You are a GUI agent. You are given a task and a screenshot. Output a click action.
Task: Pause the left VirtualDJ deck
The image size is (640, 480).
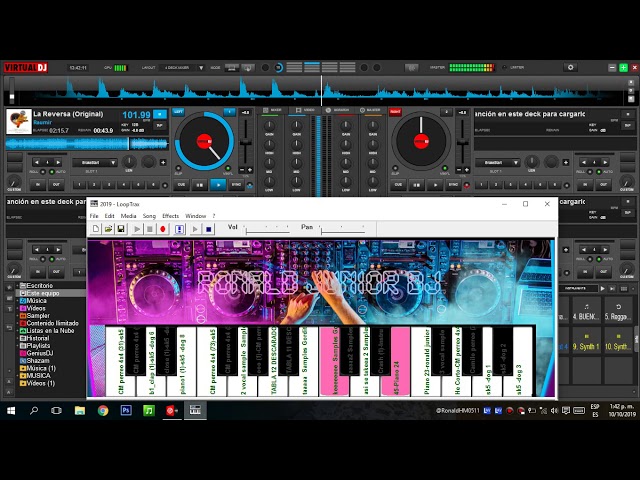200,185
